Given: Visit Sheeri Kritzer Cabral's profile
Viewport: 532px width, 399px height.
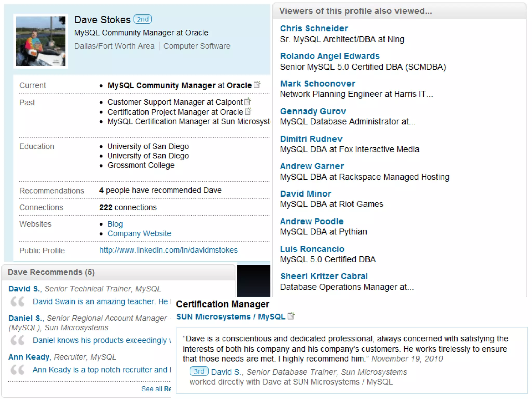Looking at the screenshot, I should pos(324,276).
